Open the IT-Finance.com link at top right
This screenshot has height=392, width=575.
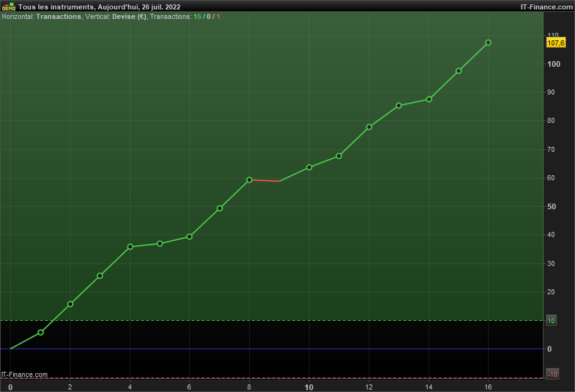546,7
